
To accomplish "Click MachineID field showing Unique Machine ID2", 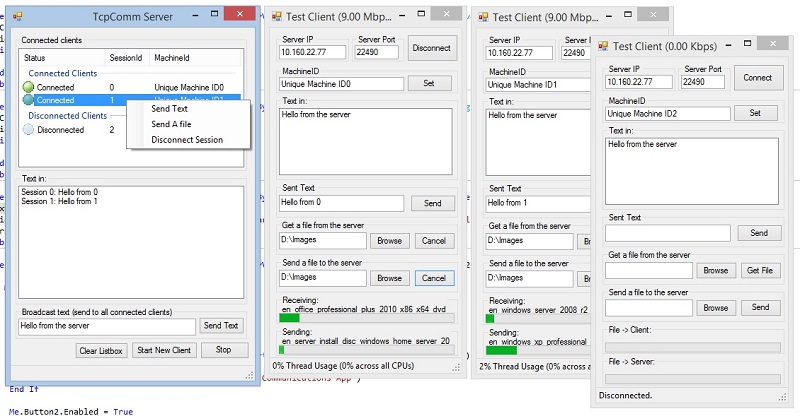I will (x=668, y=113).
